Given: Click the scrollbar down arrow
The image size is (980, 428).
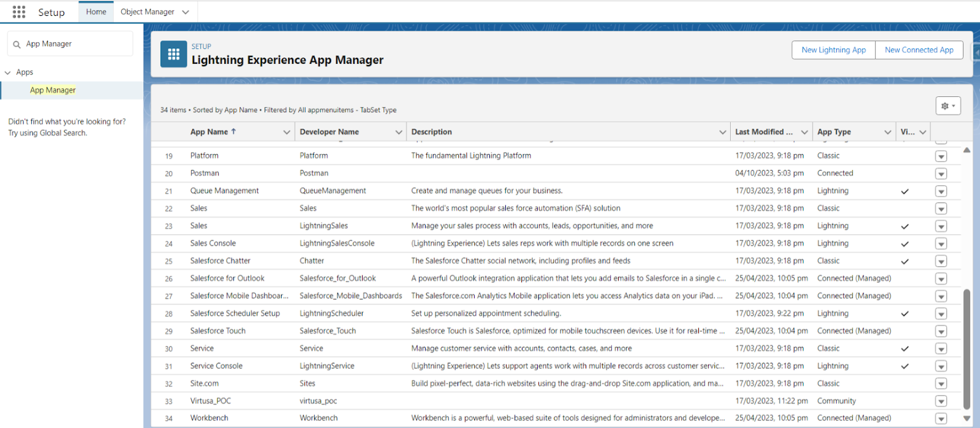Looking at the screenshot, I should [967, 419].
